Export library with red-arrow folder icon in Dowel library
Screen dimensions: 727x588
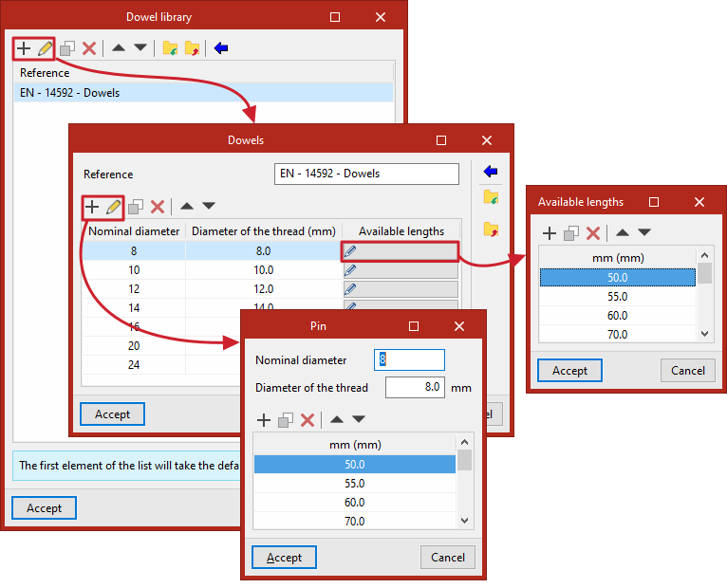point(192,48)
